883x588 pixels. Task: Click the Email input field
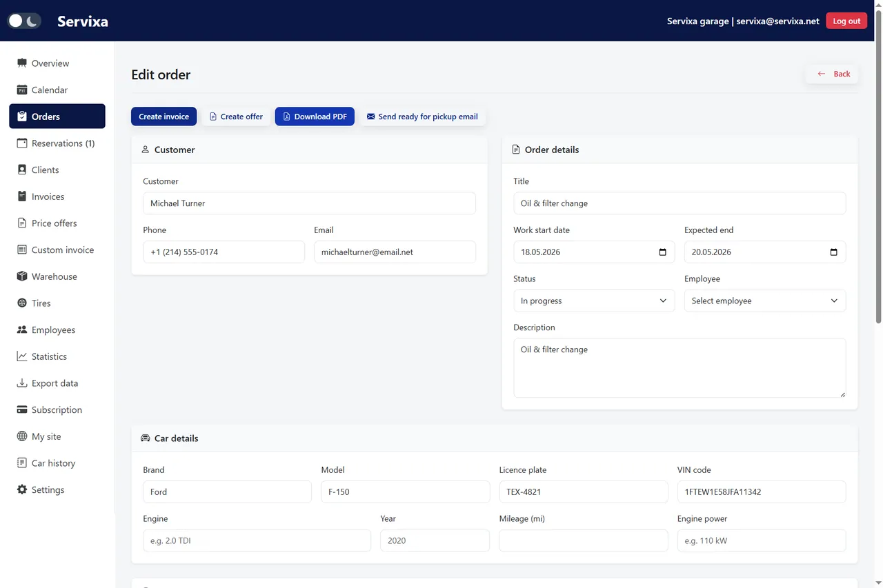(395, 252)
